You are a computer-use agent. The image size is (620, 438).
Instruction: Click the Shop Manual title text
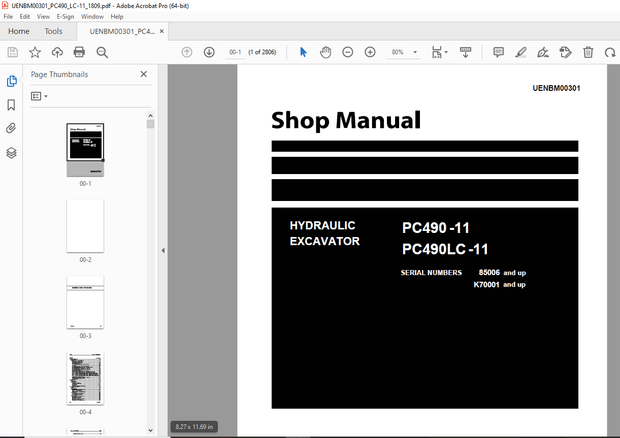(x=346, y=120)
